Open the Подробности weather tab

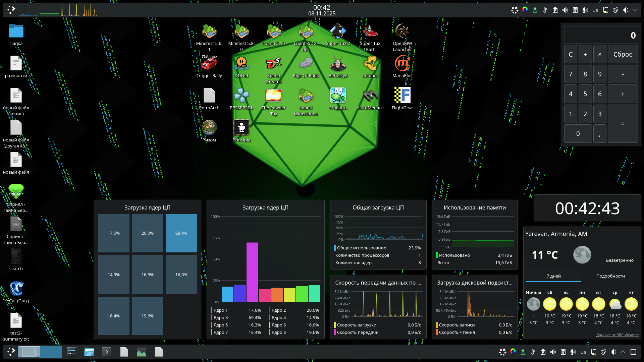[610, 276]
